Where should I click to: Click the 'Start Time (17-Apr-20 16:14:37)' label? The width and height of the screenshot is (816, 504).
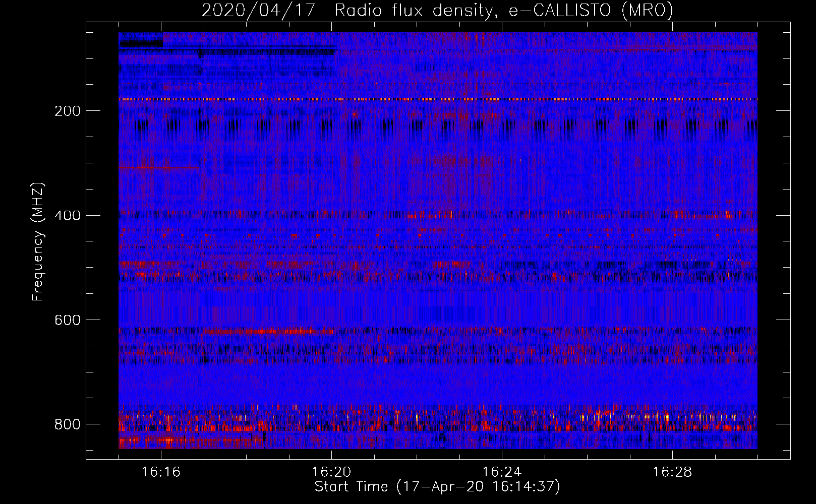[437, 487]
